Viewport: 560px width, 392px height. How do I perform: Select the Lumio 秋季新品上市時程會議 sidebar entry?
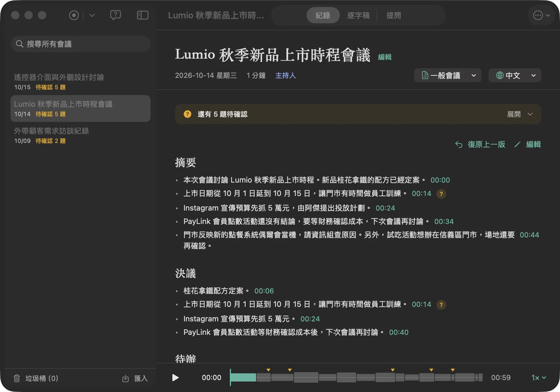(x=80, y=108)
